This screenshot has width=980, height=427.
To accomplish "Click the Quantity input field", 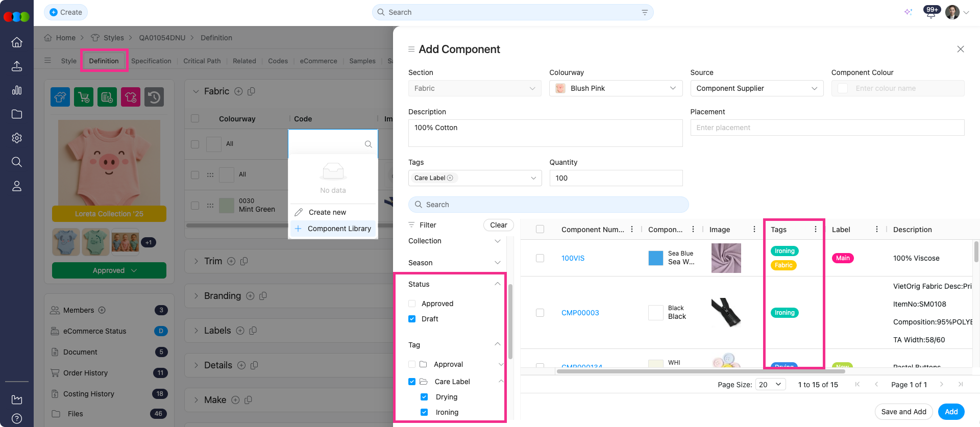I will [x=616, y=178].
